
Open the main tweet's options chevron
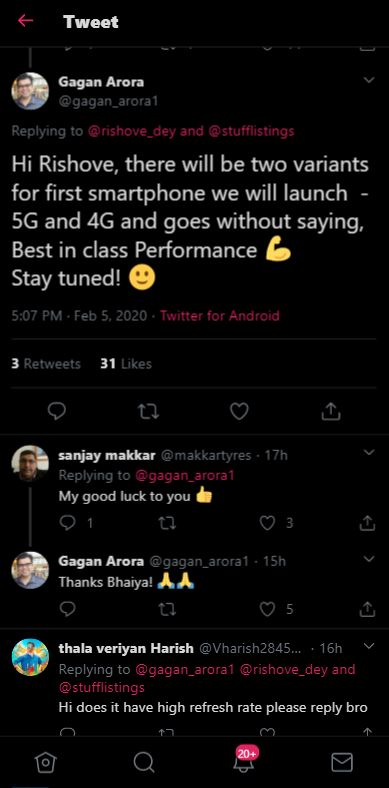point(369,80)
